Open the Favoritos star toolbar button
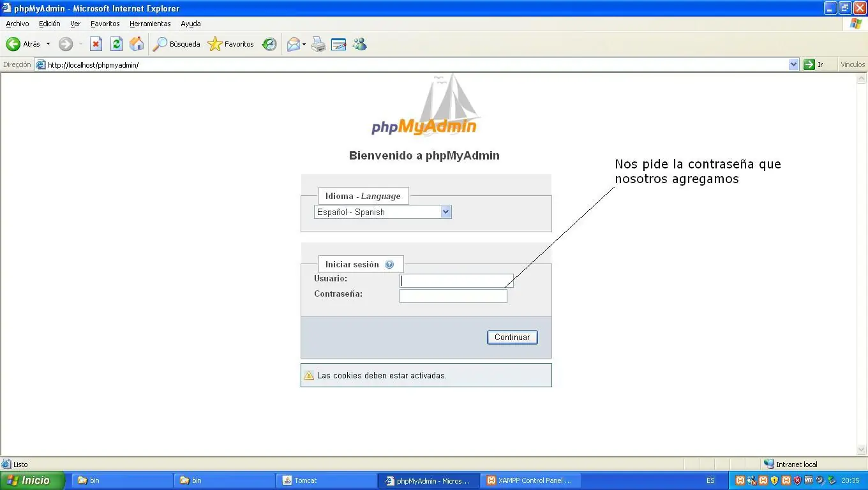 click(231, 44)
